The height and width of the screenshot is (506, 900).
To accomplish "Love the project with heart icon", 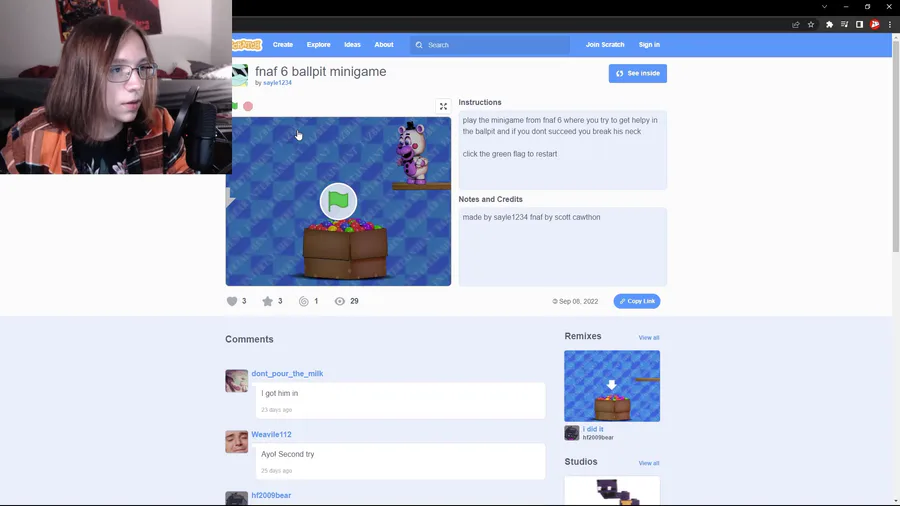I will click(232, 301).
